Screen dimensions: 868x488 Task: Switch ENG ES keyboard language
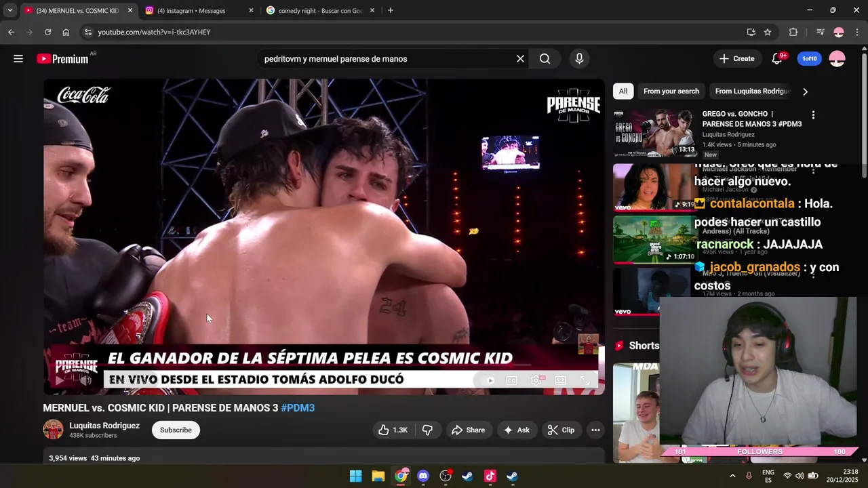tap(768, 476)
